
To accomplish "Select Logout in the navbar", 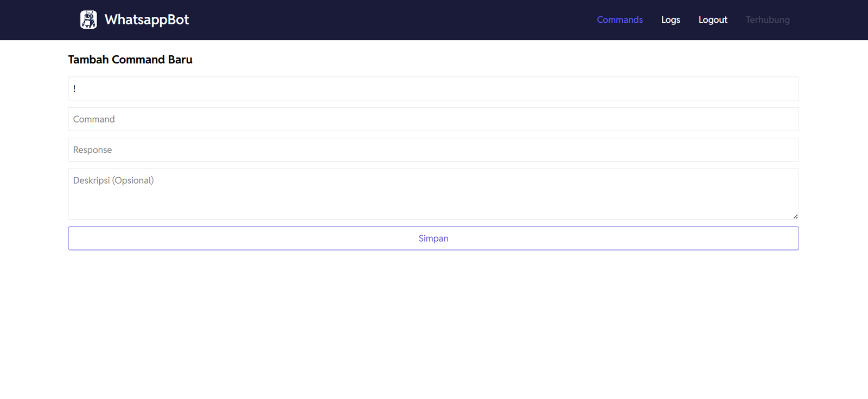I will tap(713, 20).
